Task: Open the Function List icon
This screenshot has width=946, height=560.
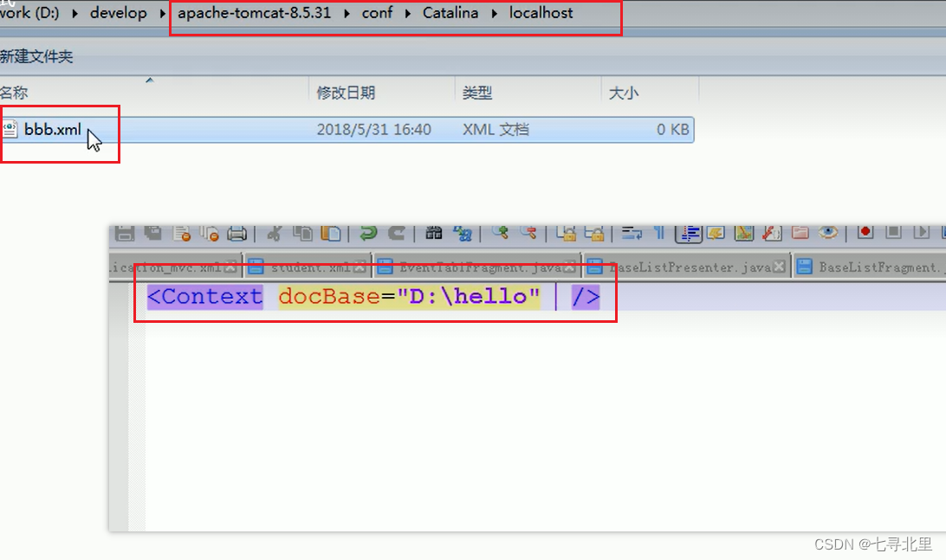Action: [x=772, y=233]
